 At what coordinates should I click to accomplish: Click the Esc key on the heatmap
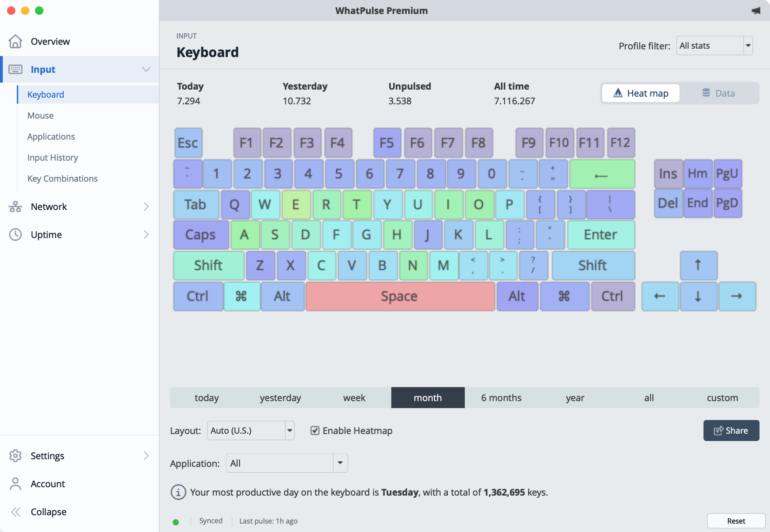pyautogui.click(x=188, y=143)
